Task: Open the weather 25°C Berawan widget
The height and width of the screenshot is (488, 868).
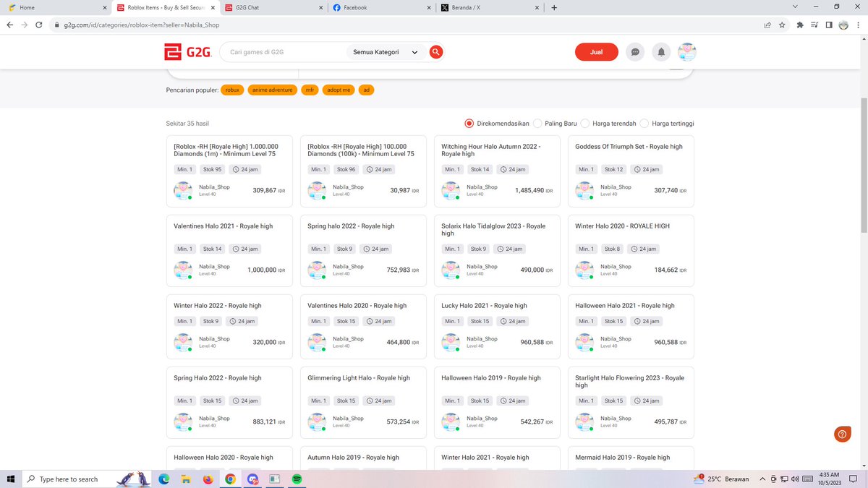Action: point(723,479)
